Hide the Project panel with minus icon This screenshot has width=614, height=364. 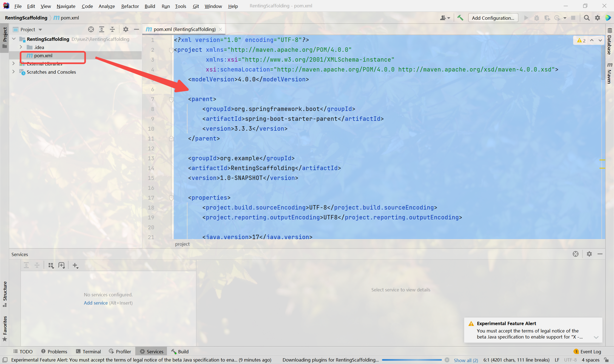pyautogui.click(x=137, y=29)
